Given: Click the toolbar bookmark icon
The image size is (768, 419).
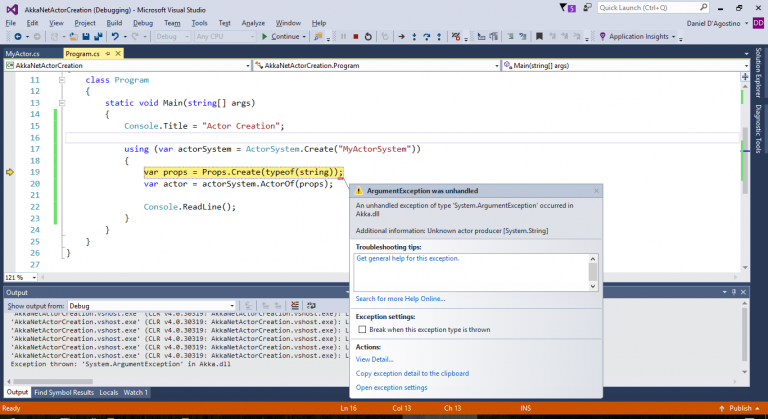Looking at the screenshot, I should pyautogui.click(x=539, y=37).
